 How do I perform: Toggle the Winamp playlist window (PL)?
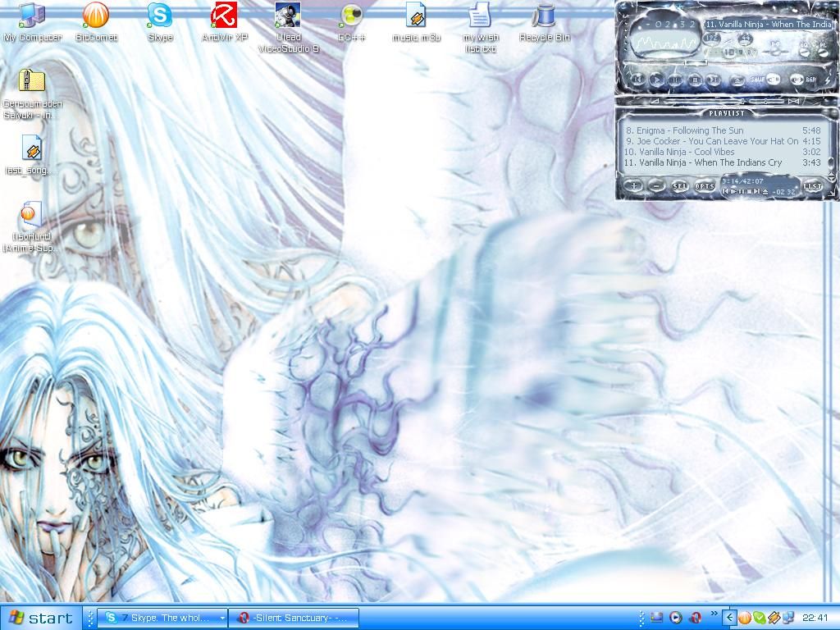(823, 48)
